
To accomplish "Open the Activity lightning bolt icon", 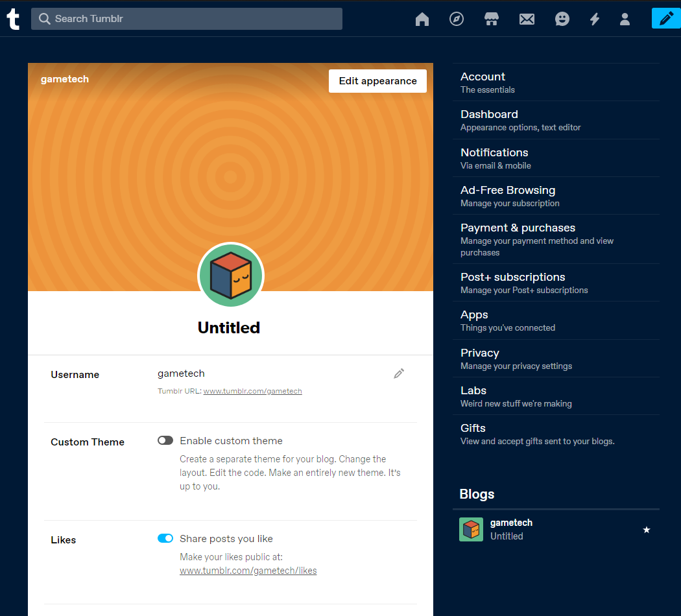I will 595,19.
